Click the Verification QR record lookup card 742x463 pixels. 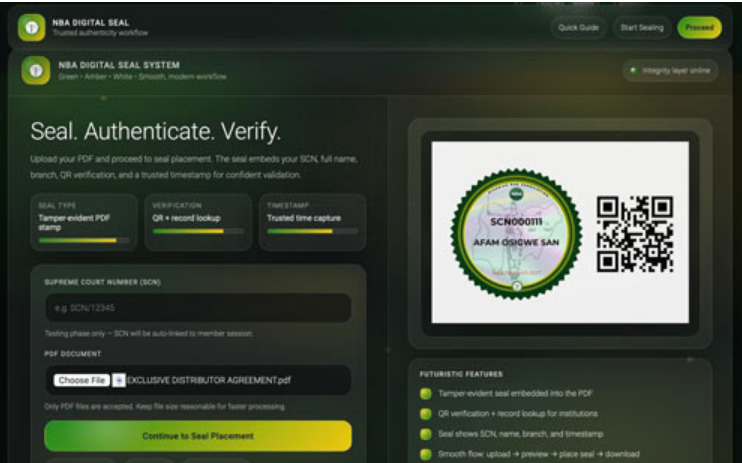point(197,222)
